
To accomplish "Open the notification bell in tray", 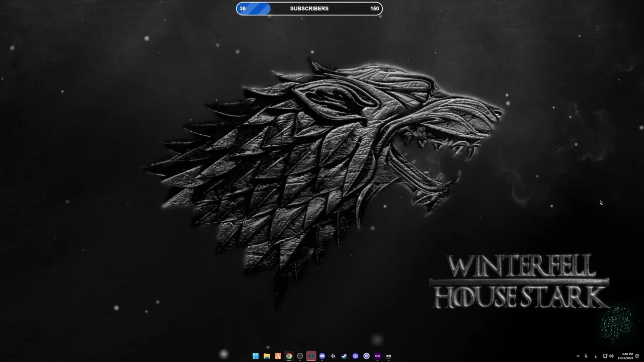I will click(637, 356).
